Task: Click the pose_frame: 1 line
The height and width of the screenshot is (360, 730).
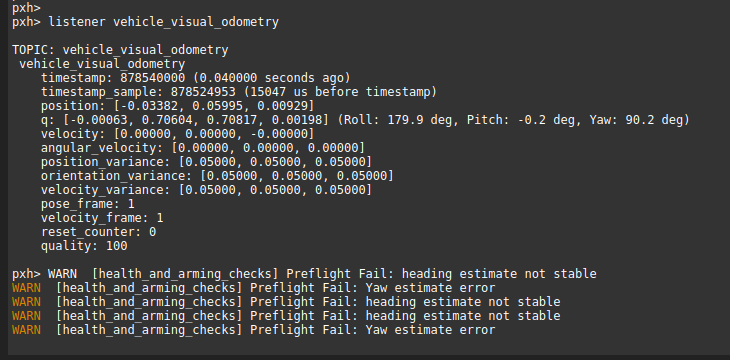Action: click(88, 204)
